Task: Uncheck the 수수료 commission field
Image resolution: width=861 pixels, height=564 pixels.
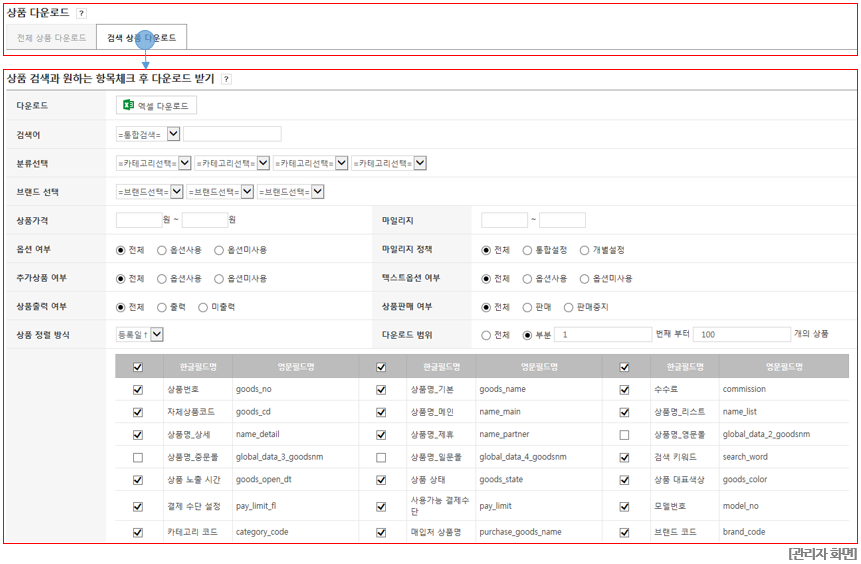Action: pos(624,390)
